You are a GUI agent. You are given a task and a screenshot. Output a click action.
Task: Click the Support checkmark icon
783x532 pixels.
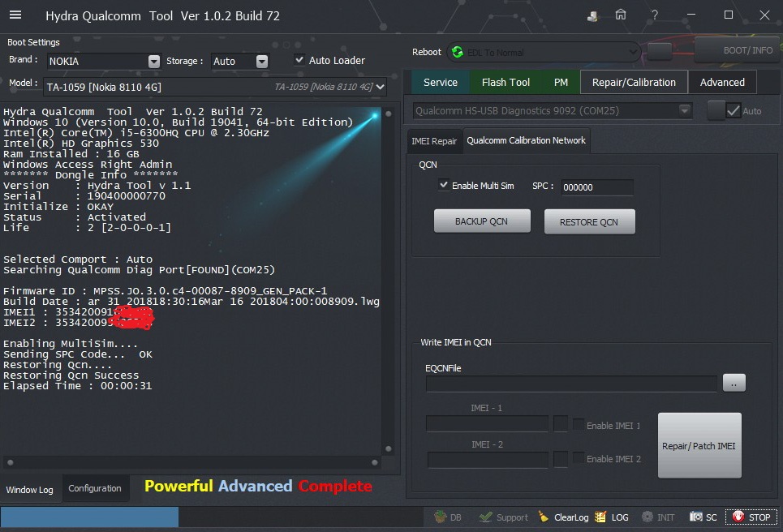click(x=485, y=517)
